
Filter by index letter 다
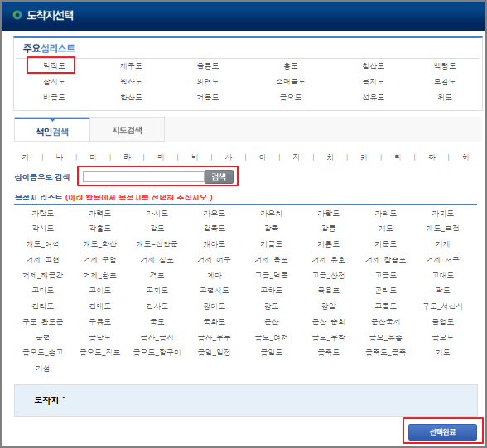[93, 157]
